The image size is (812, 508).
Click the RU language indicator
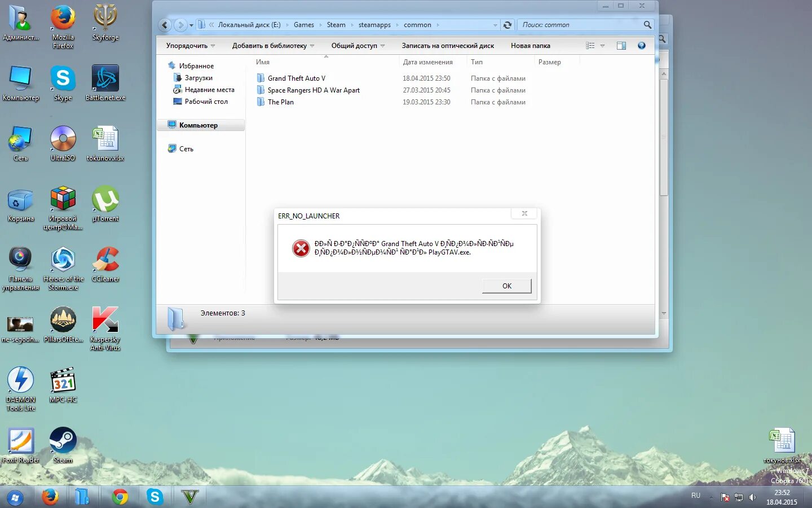696,496
